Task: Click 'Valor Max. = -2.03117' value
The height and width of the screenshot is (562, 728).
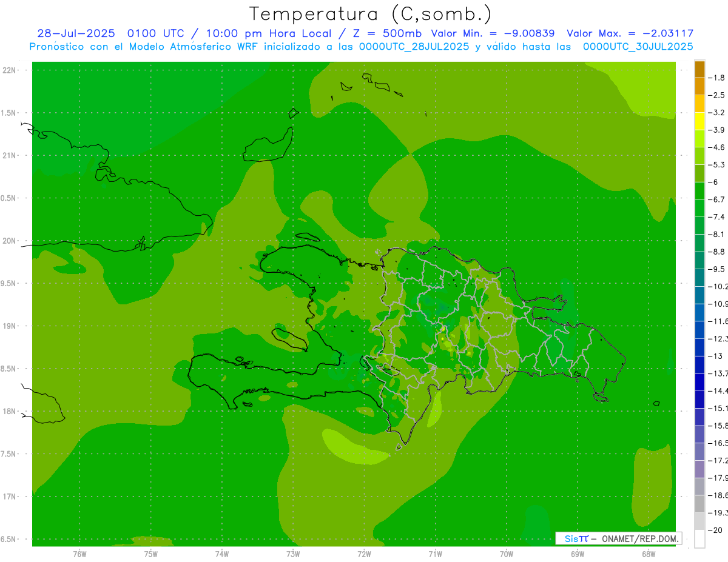Action: click(x=630, y=33)
